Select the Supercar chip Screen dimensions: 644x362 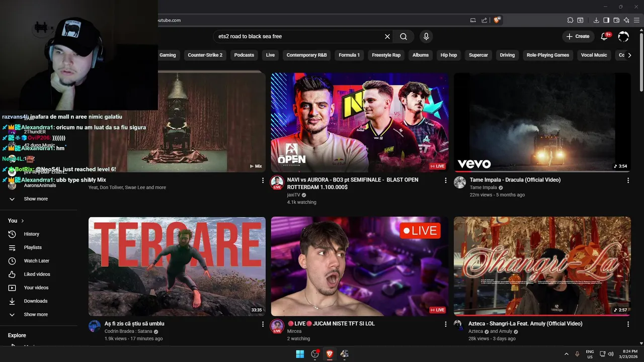(478, 55)
